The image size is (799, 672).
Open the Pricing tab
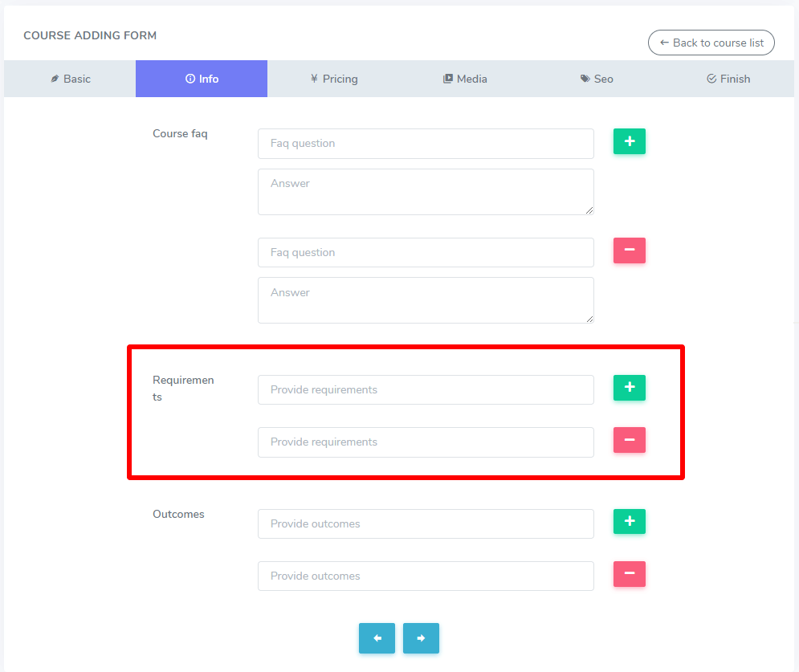tap(333, 79)
